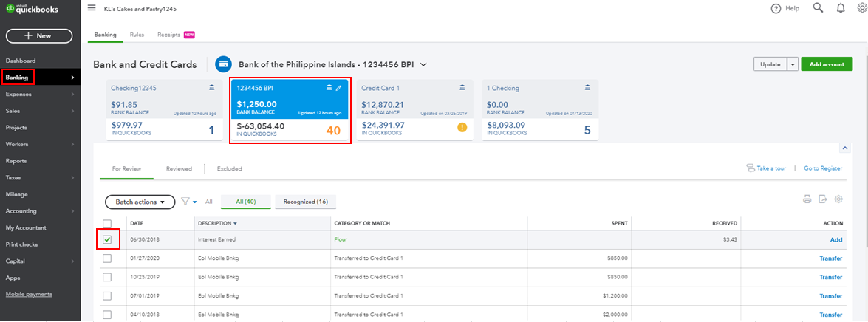Check the box for the 01/27/2020 transaction

(x=107, y=258)
